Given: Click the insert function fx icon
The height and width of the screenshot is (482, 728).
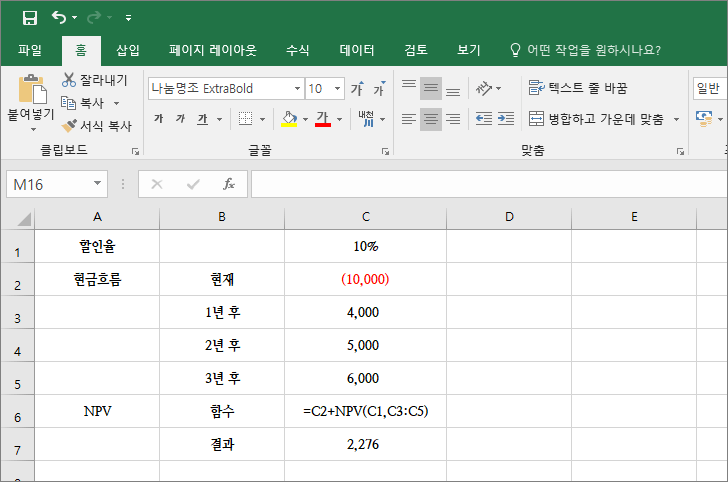Looking at the screenshot, I should (x=228, y=184).
